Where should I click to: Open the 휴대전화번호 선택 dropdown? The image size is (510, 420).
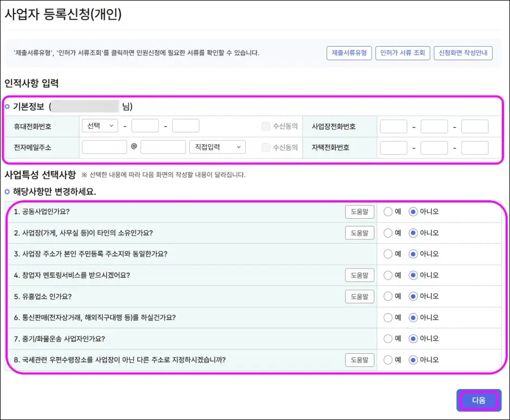[x=100, y=125]
